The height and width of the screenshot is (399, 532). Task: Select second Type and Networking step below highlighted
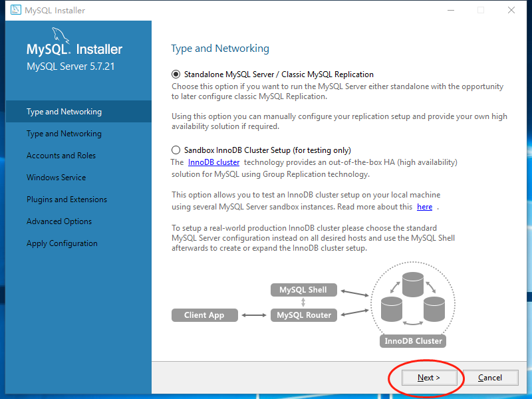[x=64, y=134]
